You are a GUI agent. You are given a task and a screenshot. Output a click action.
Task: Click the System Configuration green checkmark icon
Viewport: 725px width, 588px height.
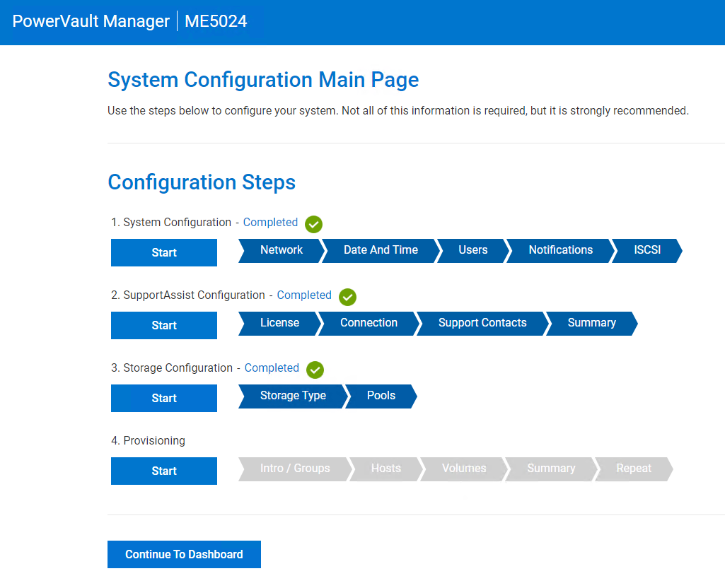tap(313, 224)
